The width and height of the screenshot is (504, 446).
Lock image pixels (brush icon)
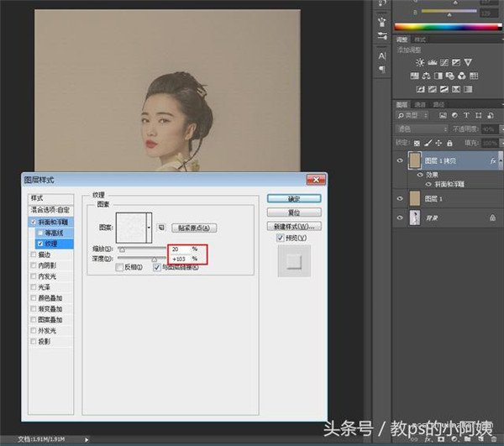428,144
